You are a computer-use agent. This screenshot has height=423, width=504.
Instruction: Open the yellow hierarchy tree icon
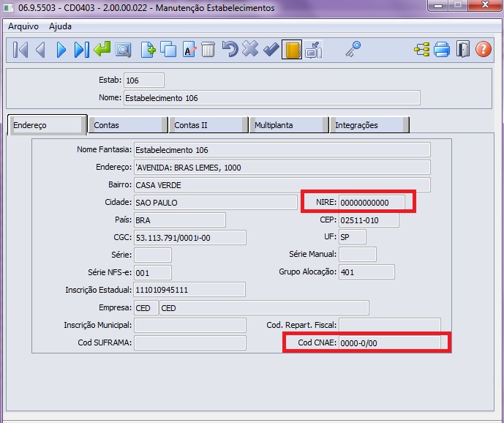click(422, 50)
